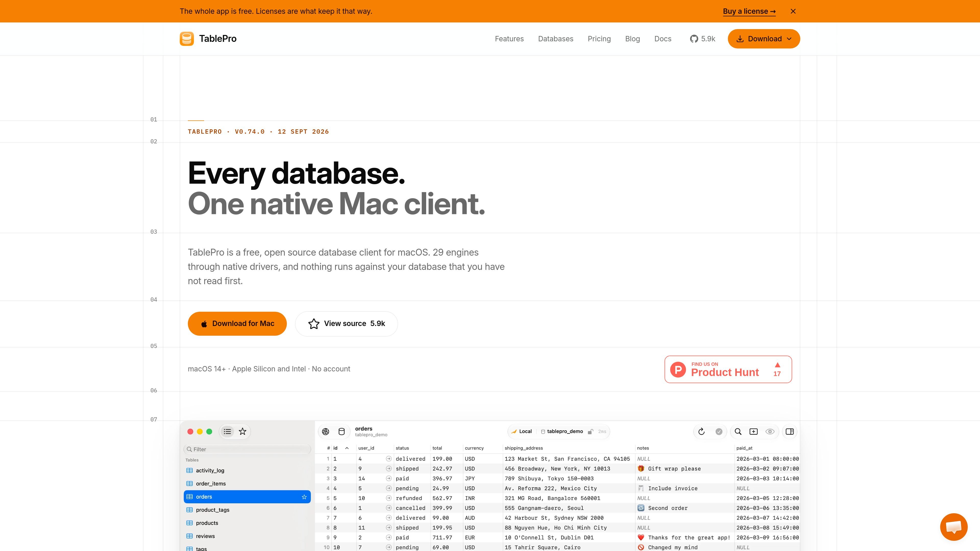Dismiss the orange license banner

[793, 11]
